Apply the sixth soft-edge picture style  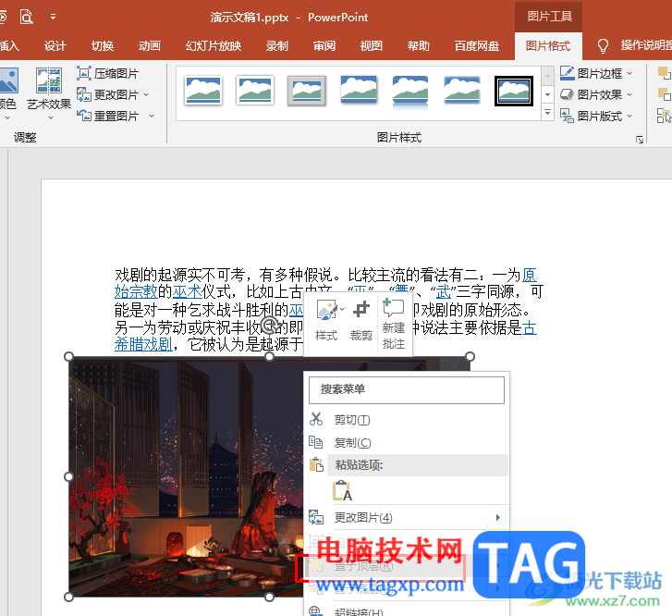462,91
